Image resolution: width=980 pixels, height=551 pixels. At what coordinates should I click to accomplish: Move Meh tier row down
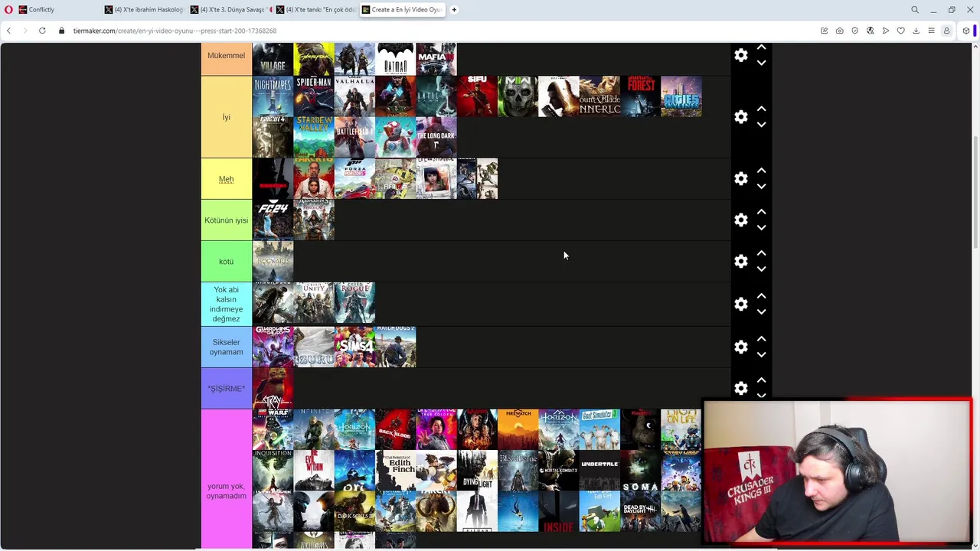tap(761, 186)
